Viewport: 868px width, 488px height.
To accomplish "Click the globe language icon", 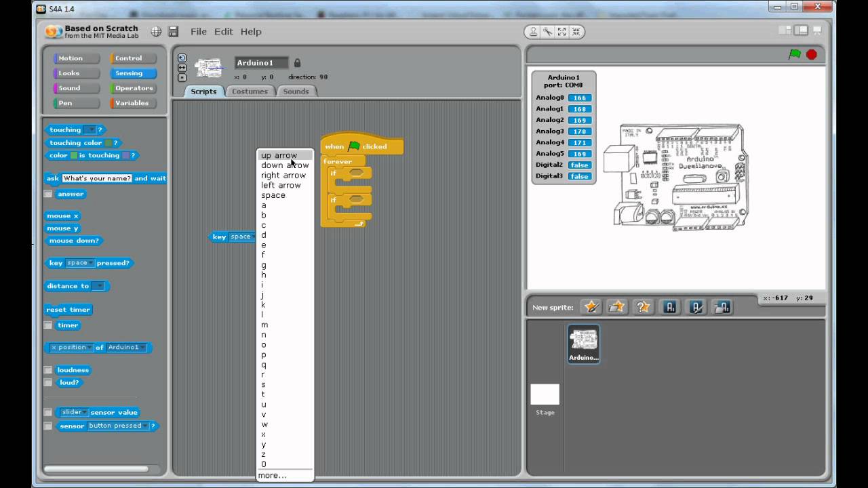I will click(156, 32).
